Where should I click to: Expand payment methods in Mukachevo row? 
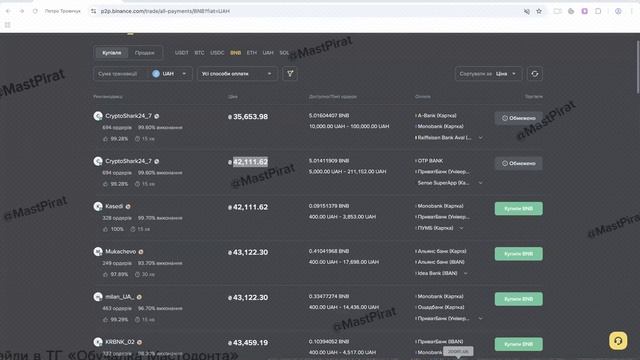point(466,273)
